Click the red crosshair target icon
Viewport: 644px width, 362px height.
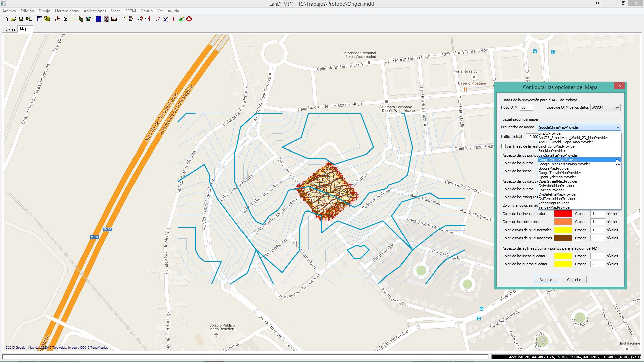173,19
